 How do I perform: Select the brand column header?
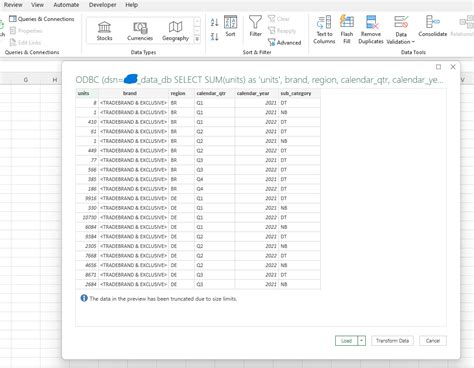pyautogui.click(x=134, y=93)
